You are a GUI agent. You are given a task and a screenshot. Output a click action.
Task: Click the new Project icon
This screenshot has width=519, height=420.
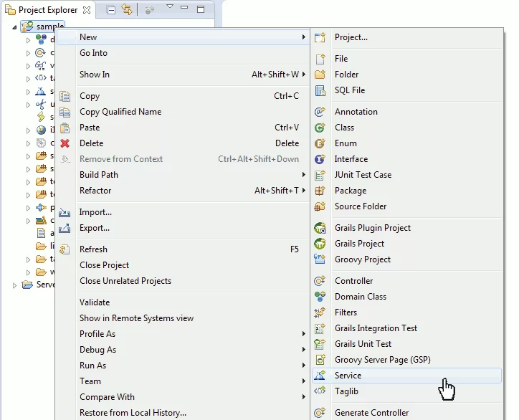point(320,37)
